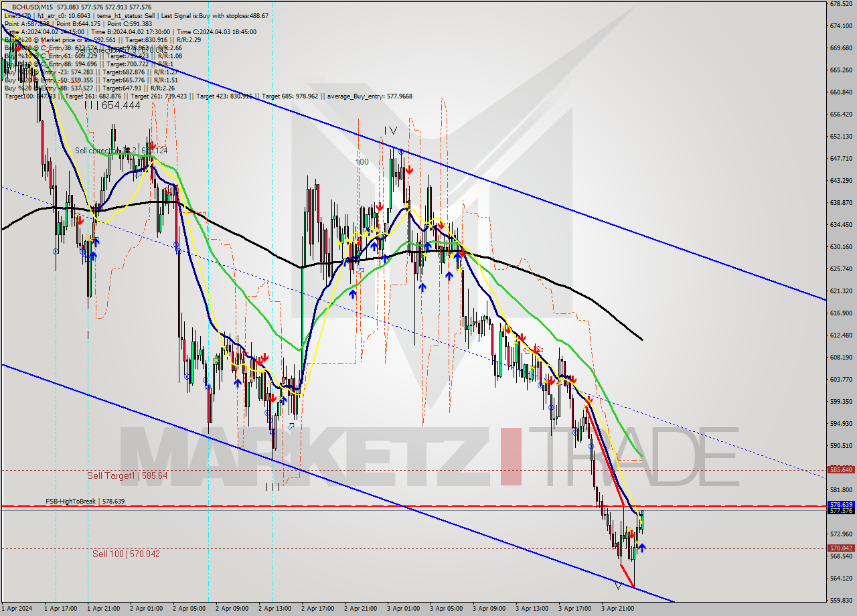Click the '3 Apr 21:00' time axis label

(x=618, y=609)
